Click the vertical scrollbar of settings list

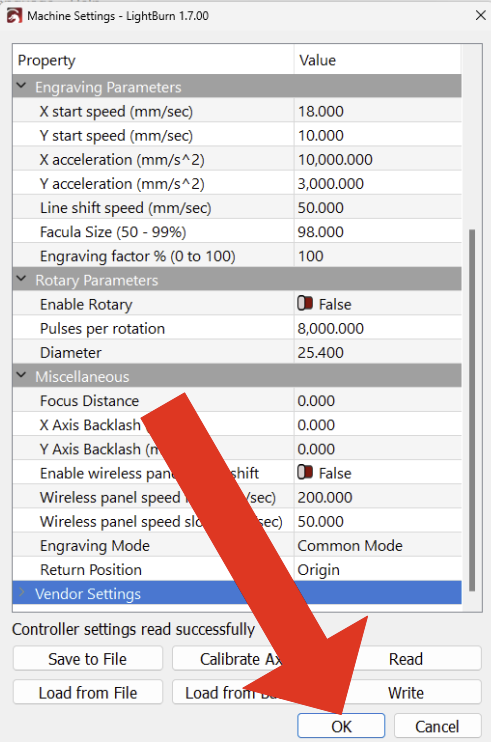(472, 410)
